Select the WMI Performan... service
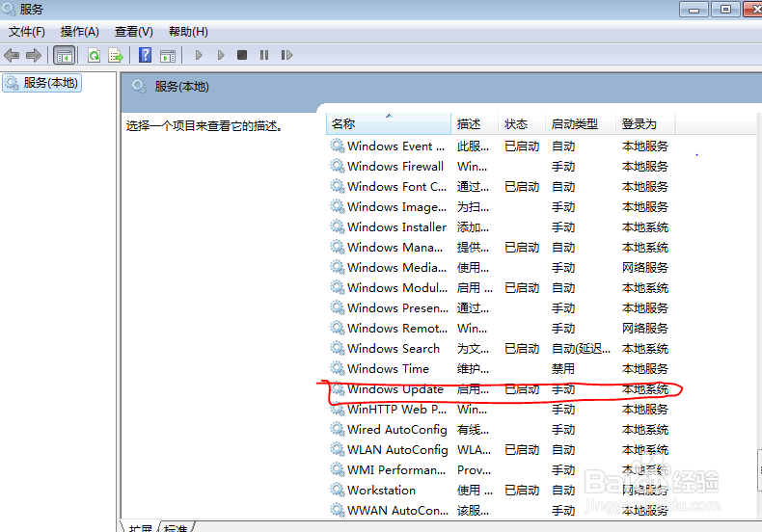The height and width of the screenshot is (532, 762). pos(500,470)
